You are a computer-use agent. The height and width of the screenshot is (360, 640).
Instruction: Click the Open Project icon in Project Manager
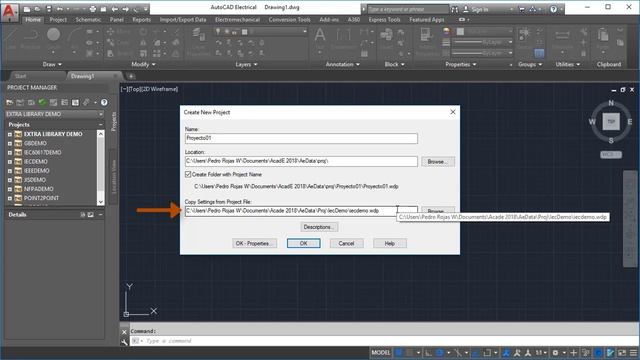tap(10, 102)
